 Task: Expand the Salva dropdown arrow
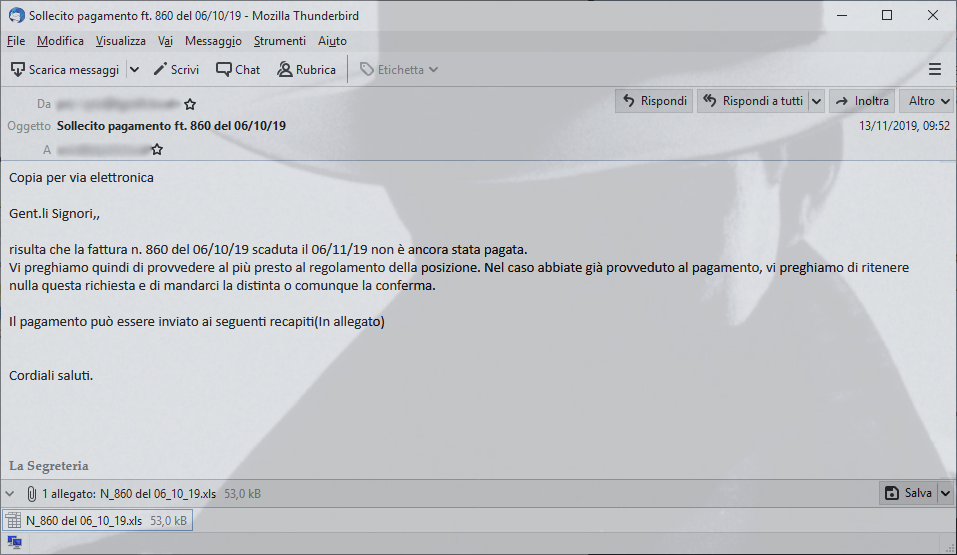coord(945,493)
